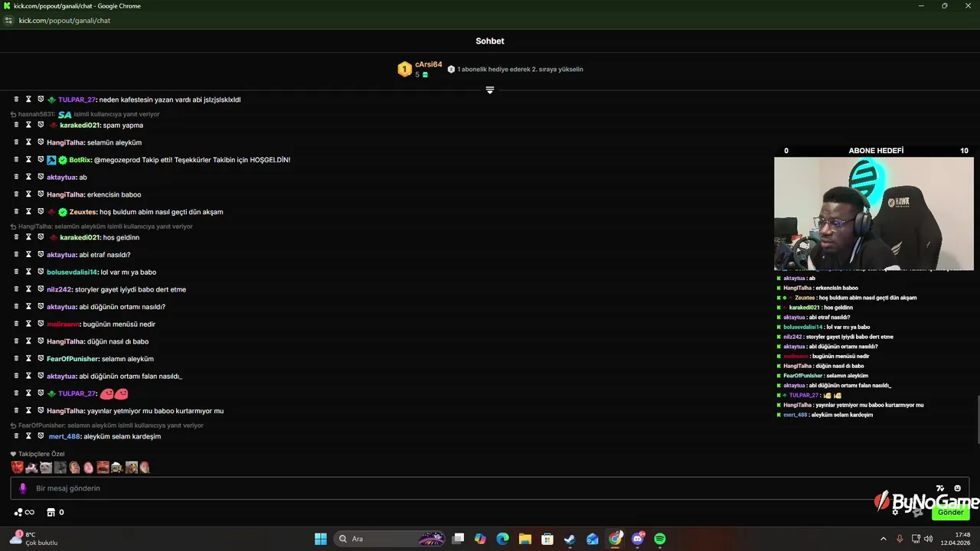Viewport: 980px width, 551px height.
Task: Open the site info icon in address bar
Action: coord(8,21)
